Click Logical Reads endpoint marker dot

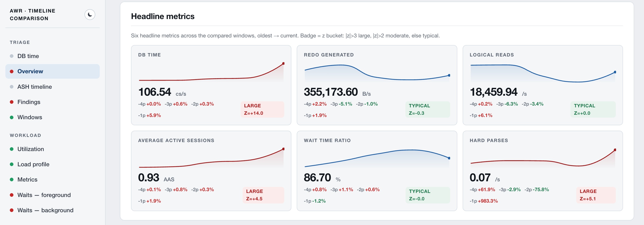click(x=615, y=72)
